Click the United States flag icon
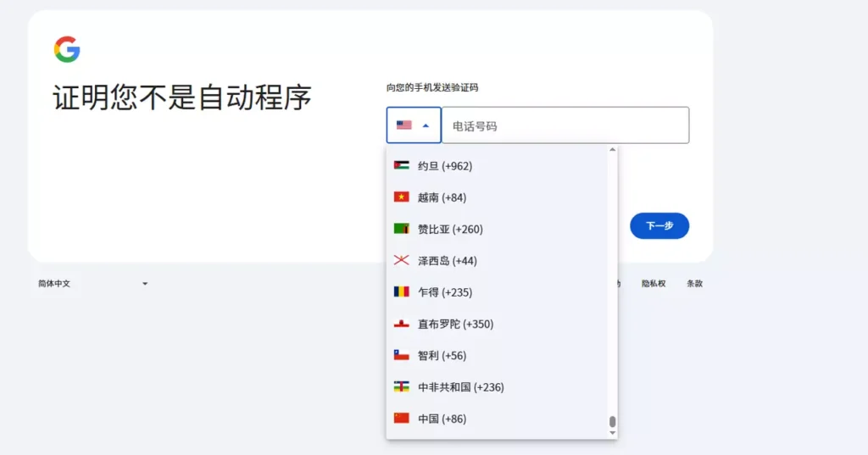The image size is (868, 455). click(404, 125)
